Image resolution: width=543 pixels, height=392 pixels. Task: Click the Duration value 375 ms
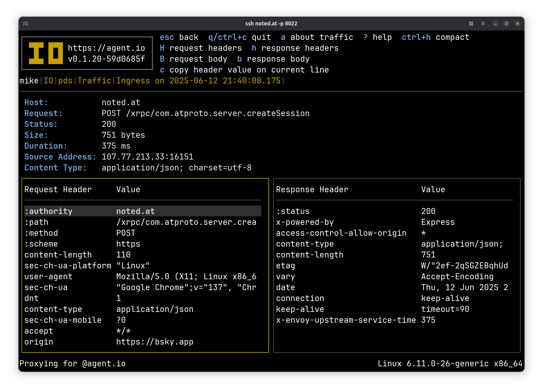pyautogui.click(x=116, y=146)
